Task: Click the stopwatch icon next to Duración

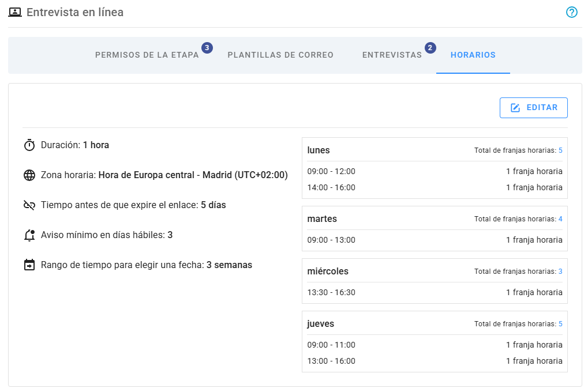Action: pos(29,145)
